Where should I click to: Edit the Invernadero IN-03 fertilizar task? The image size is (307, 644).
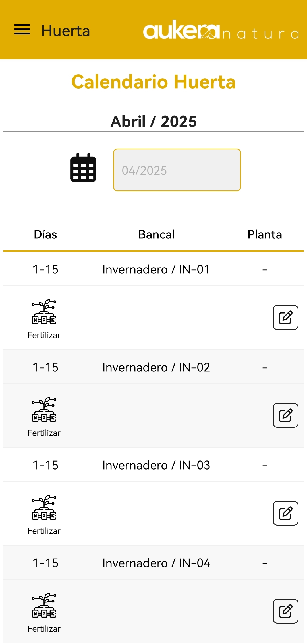click(x=285, y=513)
